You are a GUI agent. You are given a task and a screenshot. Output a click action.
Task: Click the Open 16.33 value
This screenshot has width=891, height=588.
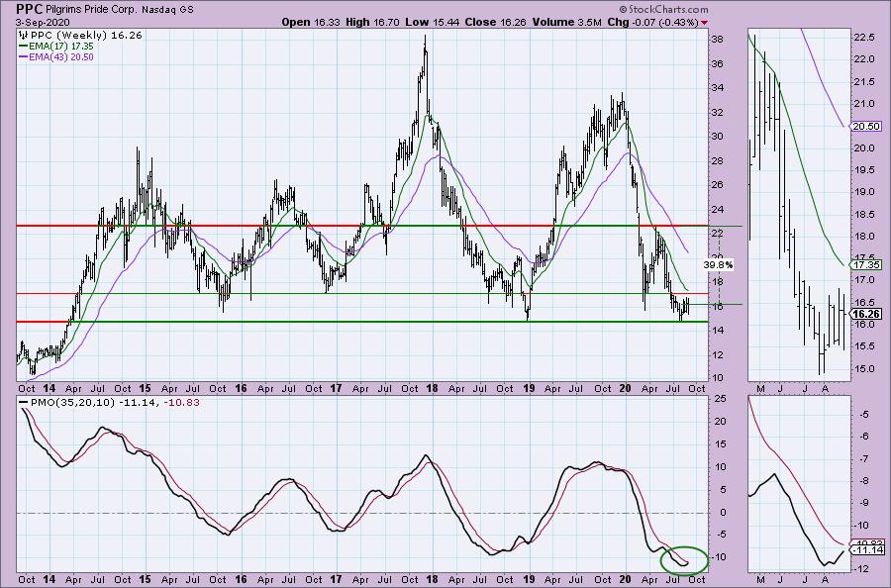[x=311, y=22]
